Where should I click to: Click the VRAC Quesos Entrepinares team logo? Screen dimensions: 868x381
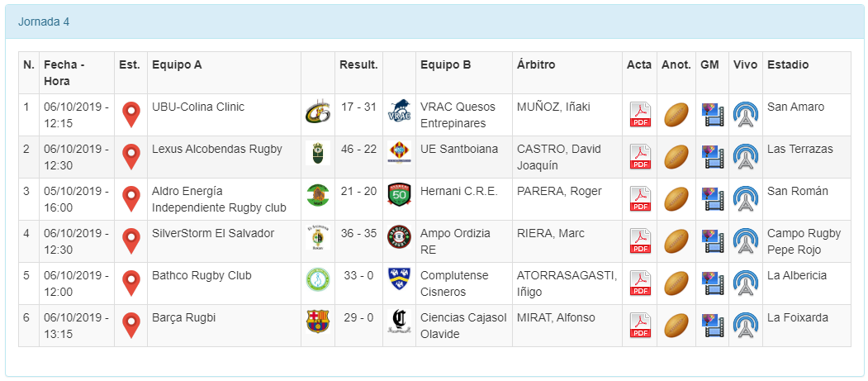coord(399,114)
